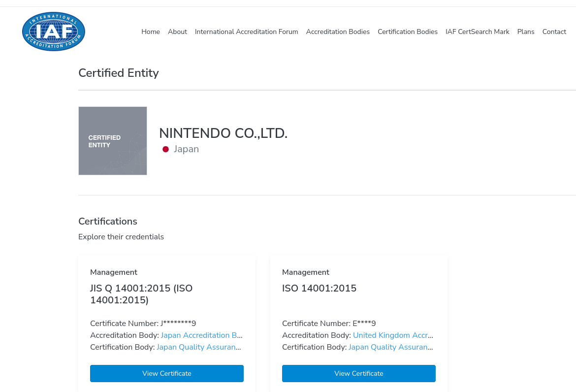Follow Certification Body link in JIS Q card

199,347
